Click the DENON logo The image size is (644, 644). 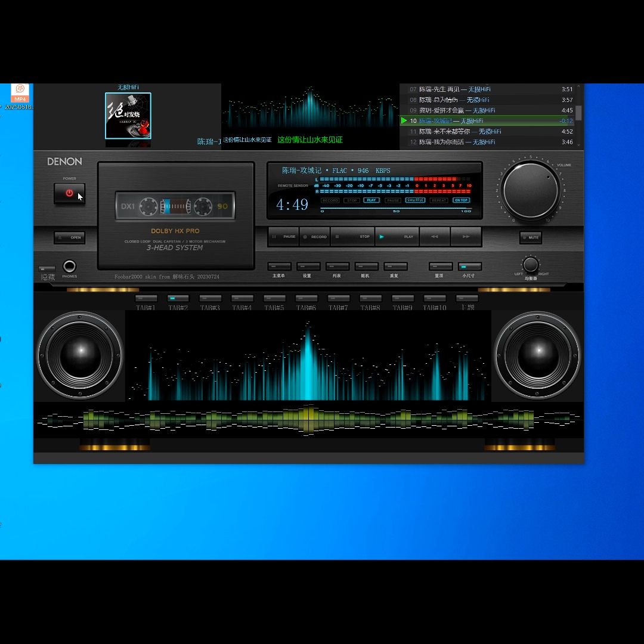64,162
